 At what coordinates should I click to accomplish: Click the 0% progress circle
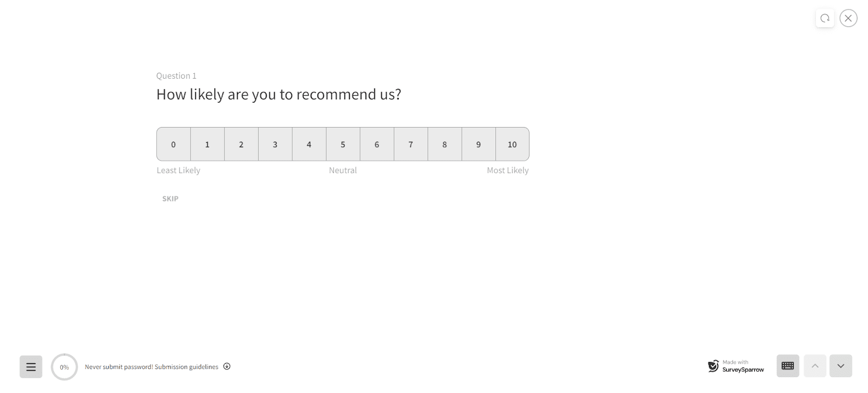point(65,367)
